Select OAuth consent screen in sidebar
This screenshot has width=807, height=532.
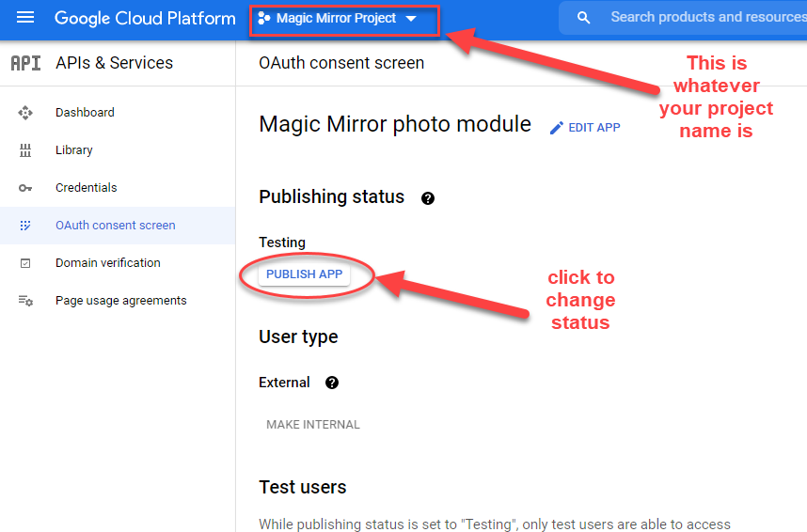click(x=118, y=226)
